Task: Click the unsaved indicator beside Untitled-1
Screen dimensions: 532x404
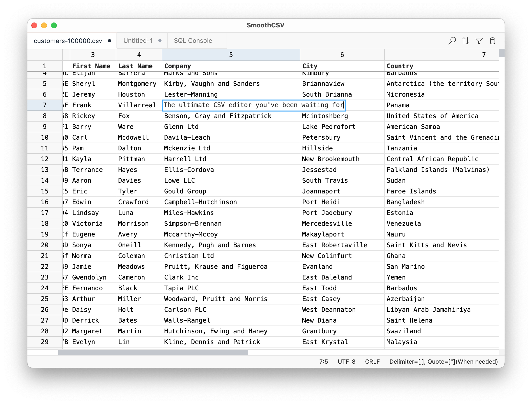Action: (160, 41)
